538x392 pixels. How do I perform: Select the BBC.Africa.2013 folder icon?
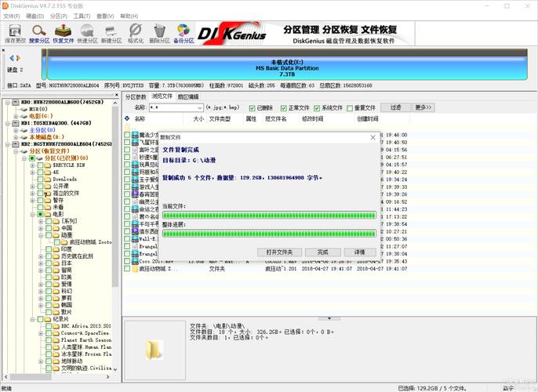[x=56, y=326]
